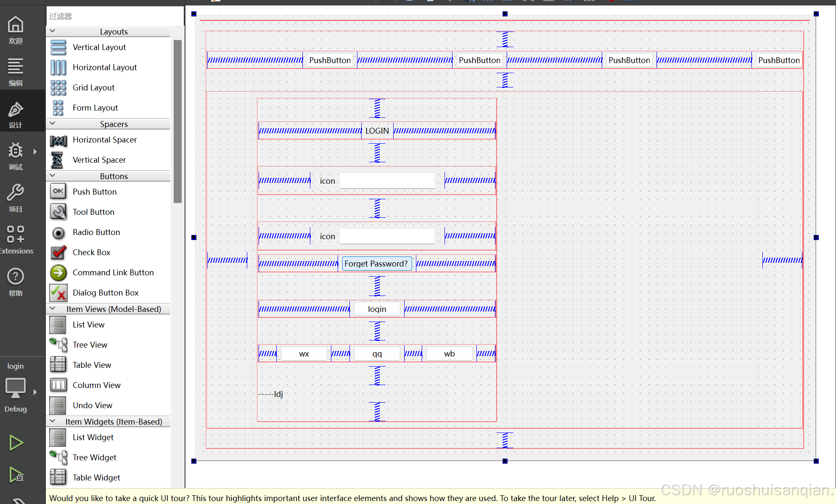Pick the Dialog Button Box widget
Screen dimensions: 836x504
click(106, 293)
